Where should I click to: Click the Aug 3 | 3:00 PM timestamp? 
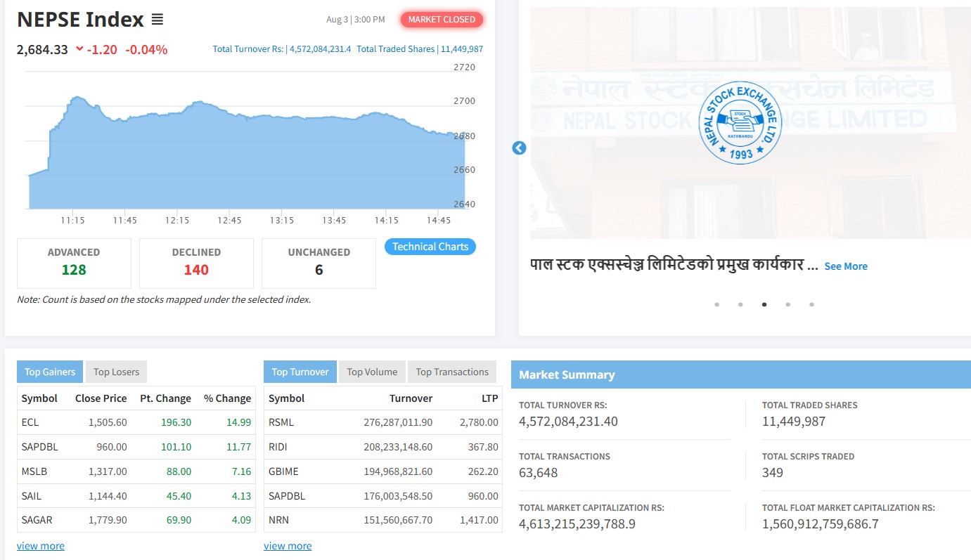356,20
